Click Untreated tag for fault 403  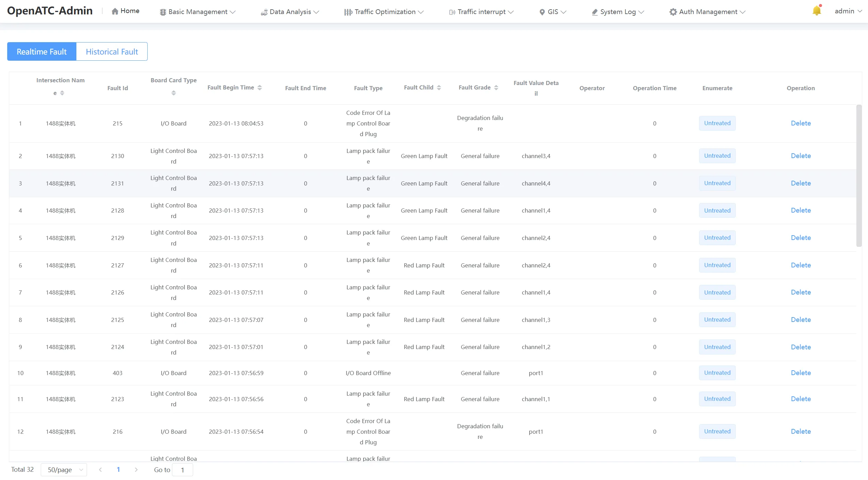717,373
